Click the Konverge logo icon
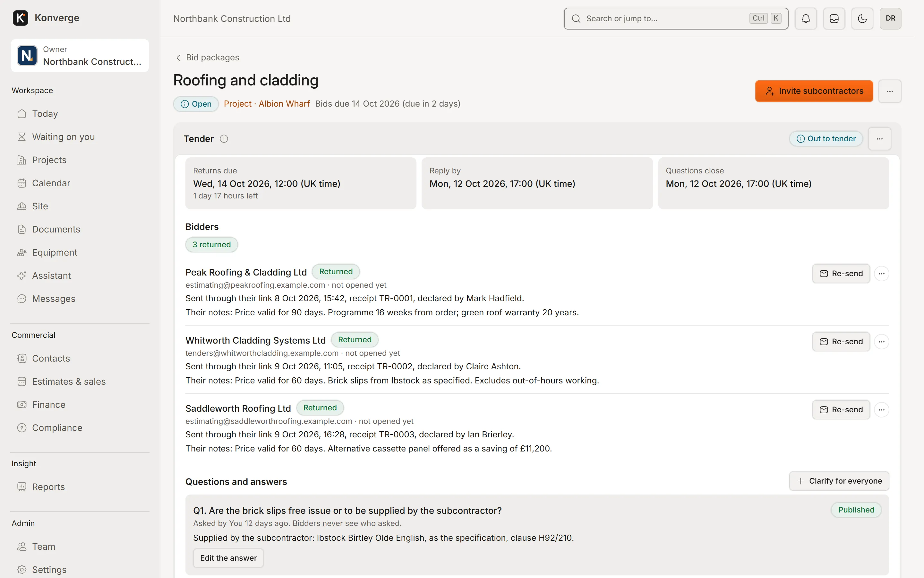The image size is (924, 578). point(20,18)
